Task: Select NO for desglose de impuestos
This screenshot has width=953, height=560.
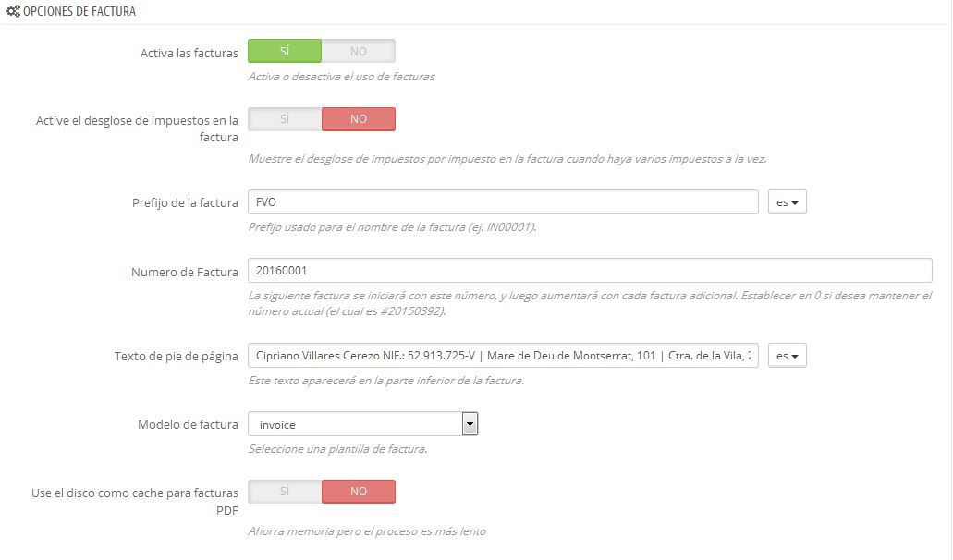Action: [359, 119]
